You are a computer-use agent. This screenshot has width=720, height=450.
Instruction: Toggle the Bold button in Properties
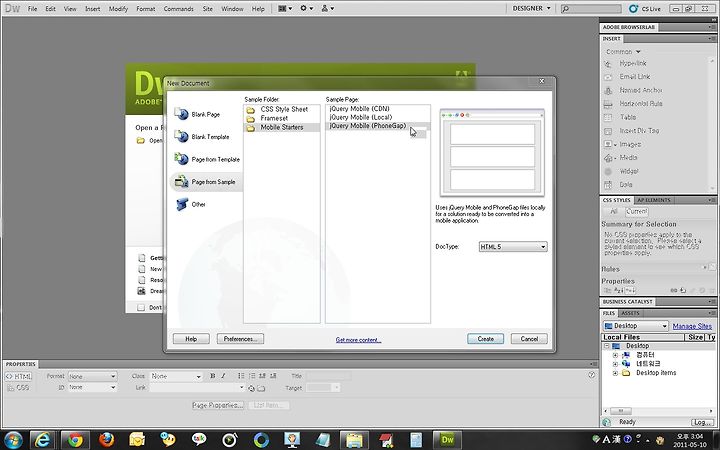pos(213,376)
